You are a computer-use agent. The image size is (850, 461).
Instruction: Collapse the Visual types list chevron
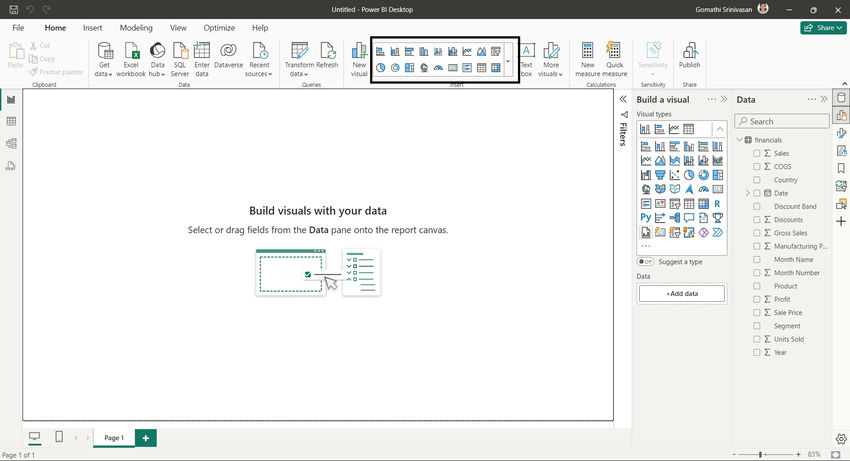719,129
